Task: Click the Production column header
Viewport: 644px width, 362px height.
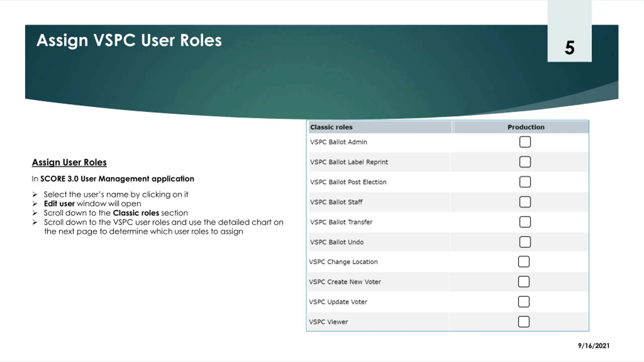Action: pos(526,127)
